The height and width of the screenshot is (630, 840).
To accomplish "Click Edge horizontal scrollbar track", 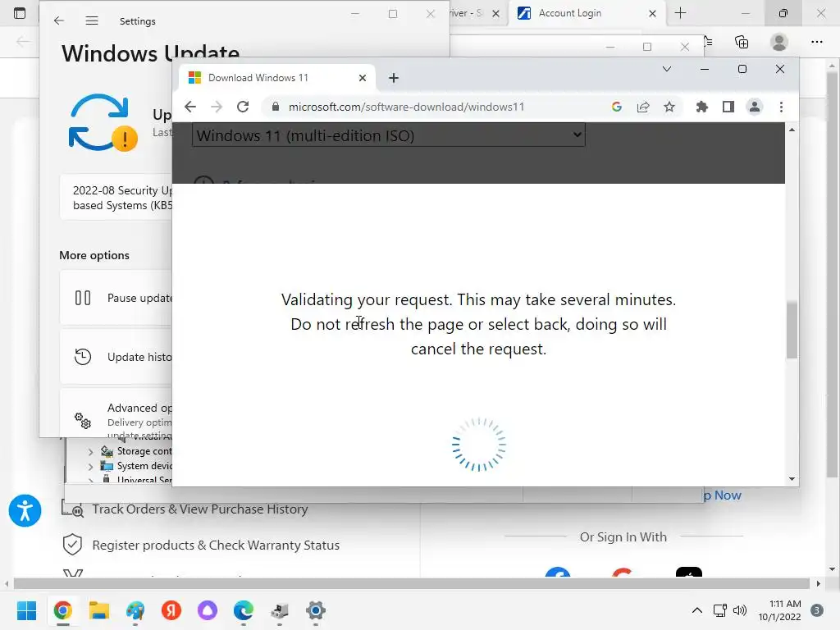I will [x=412, y=583].
